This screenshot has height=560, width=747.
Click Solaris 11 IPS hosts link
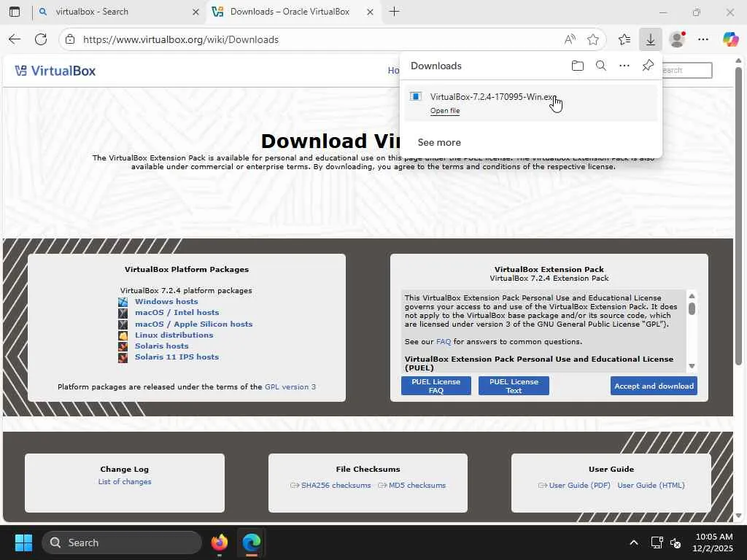177,357
